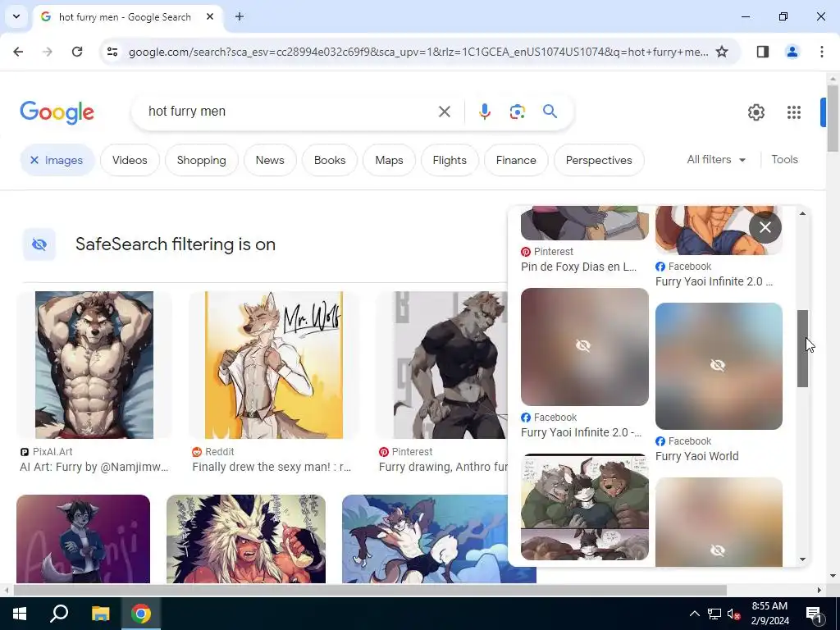840x630 pixels.
Task: Switch to Maps results
Action: (389, 160)
